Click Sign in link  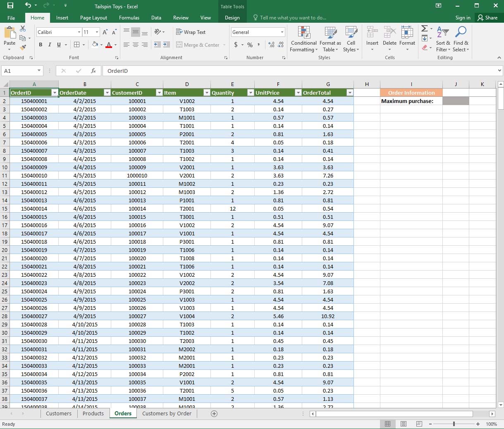pyautogui.click(x=463, y=18)
